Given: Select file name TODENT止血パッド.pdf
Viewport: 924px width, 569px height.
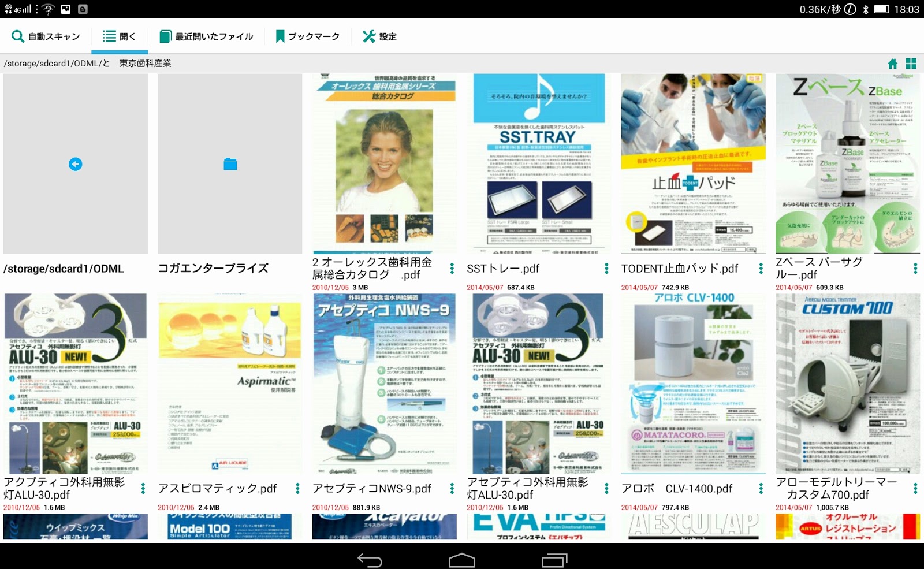Looking at the screenshot, I should pos(680,269).
